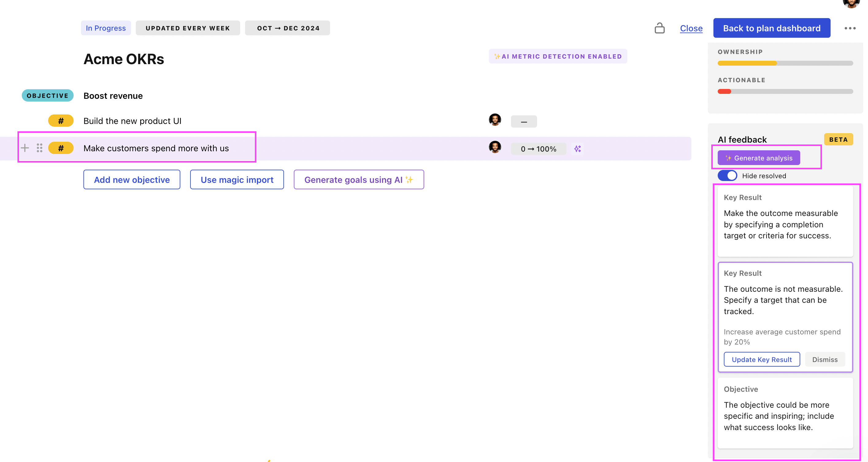This screenshot has width=868, height=462.
Task: Open the Updated Every Week cadence selector
Action: point(188,28)
